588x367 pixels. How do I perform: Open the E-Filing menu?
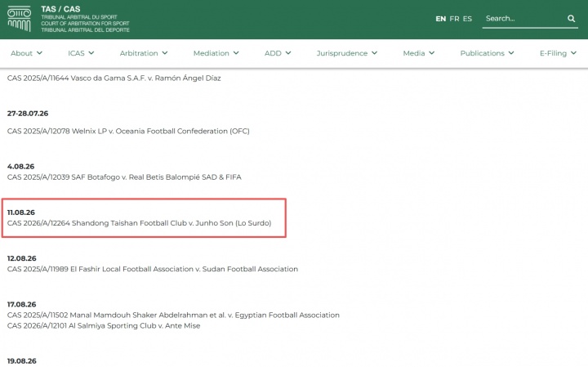(558, 53)
